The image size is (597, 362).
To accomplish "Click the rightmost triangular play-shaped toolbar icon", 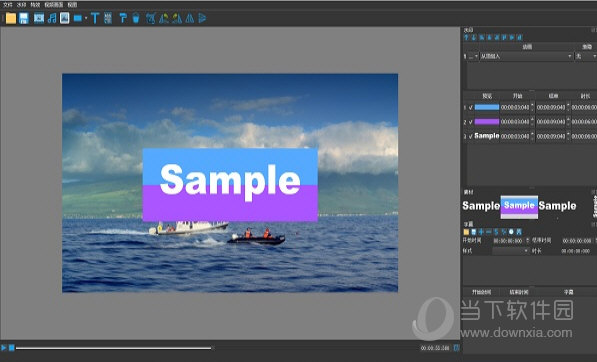I will tap(203, 18).
